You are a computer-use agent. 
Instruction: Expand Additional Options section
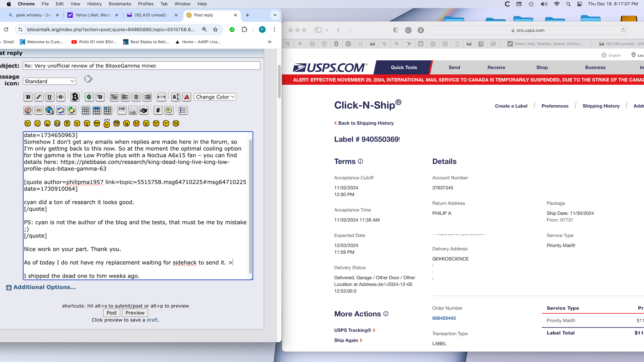41,287
